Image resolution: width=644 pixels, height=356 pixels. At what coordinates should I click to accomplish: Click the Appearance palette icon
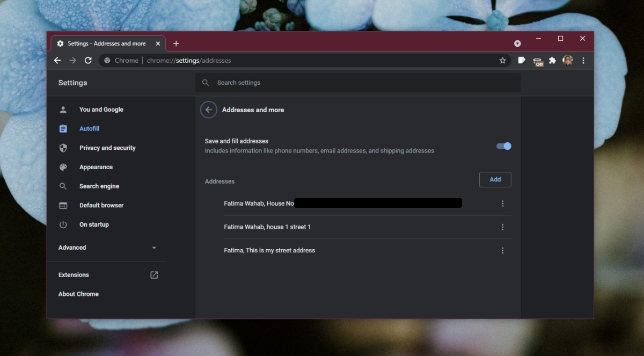pos(63,167)
